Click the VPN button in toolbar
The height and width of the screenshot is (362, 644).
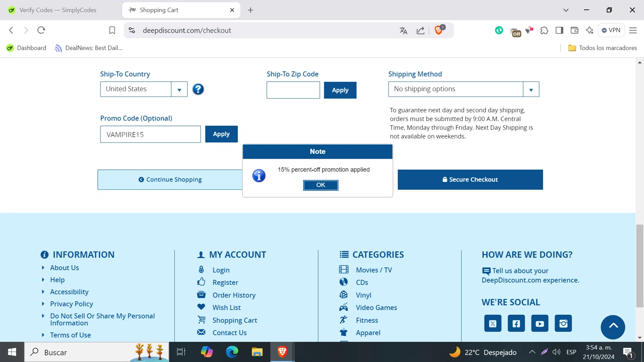pos(611,30)
